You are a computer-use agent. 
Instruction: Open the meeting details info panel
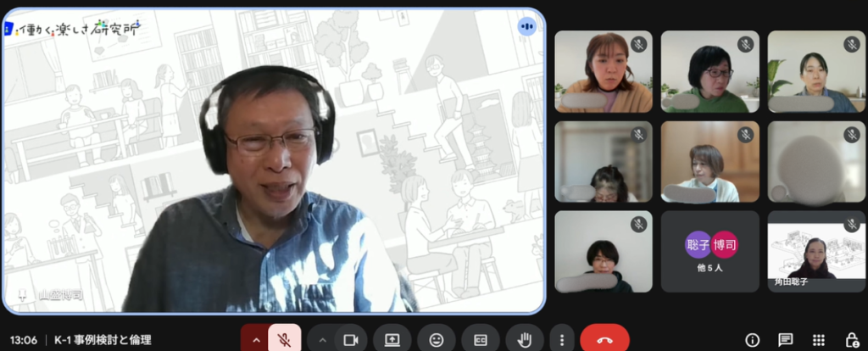752,339
